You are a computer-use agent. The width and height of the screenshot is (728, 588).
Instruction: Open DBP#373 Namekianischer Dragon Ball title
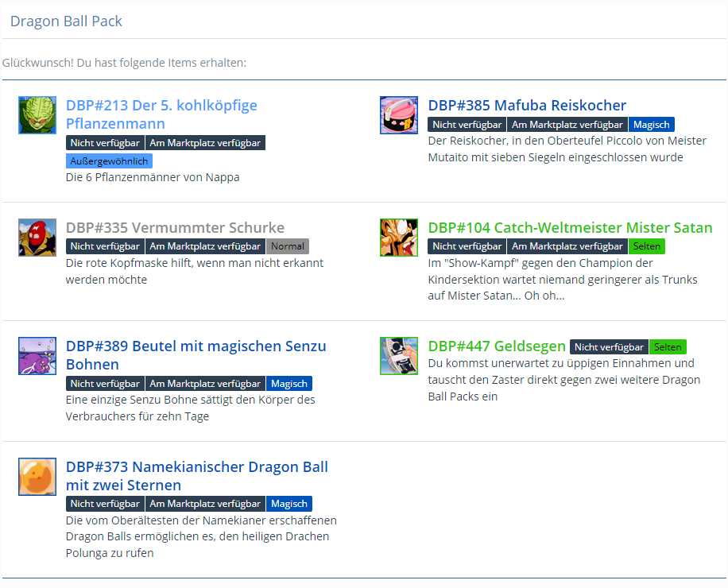tap(196, 475)
